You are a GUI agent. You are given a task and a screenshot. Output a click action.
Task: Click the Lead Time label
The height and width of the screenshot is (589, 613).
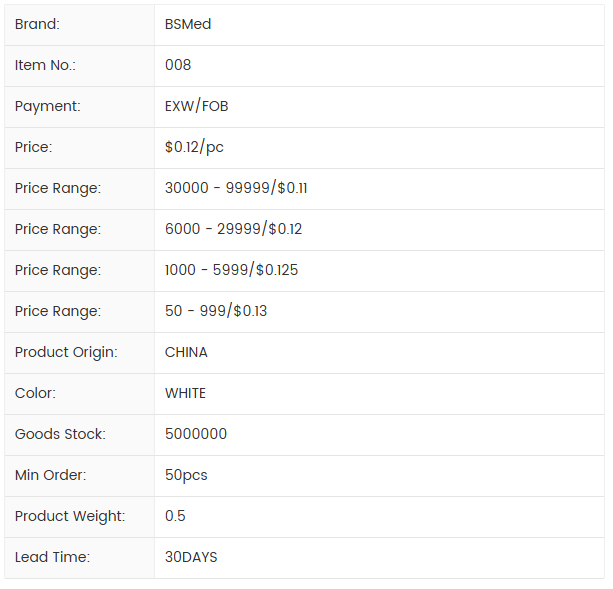(x=52, y=557)
